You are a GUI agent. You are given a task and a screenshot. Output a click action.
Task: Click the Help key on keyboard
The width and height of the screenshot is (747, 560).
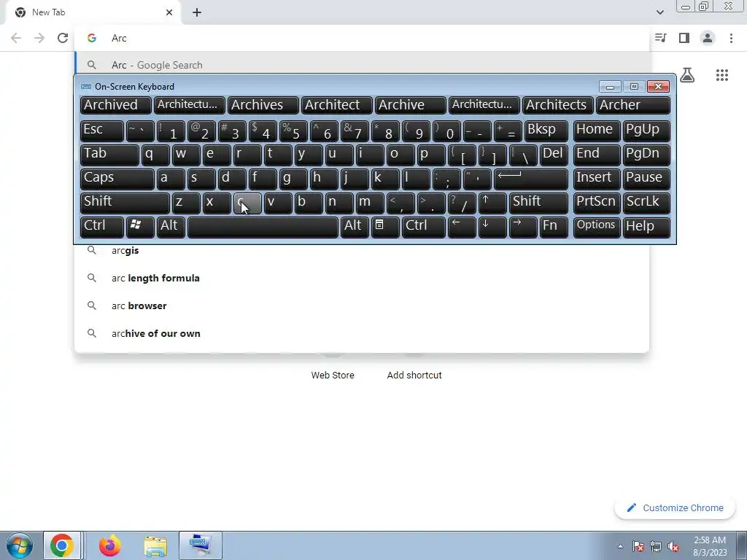(646, 226)
